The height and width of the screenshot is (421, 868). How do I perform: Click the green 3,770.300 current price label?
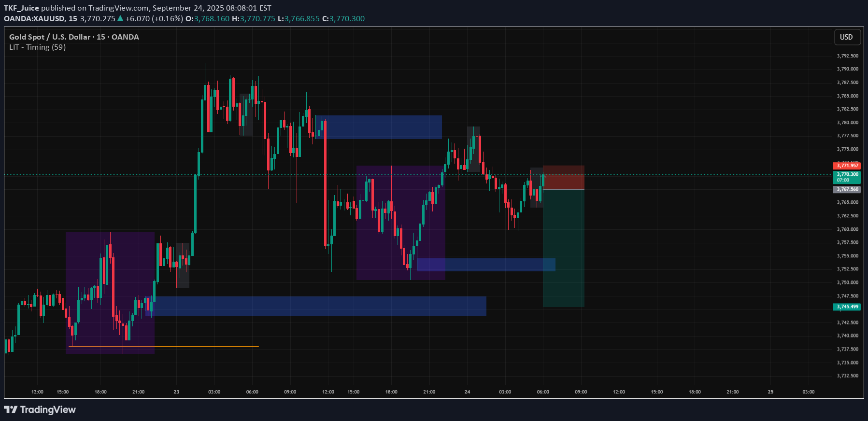847,174
